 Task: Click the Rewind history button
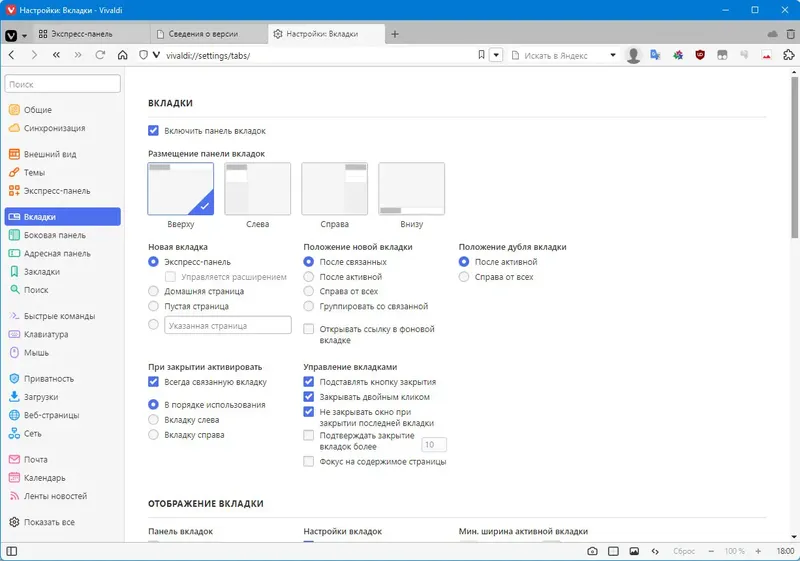56,55
